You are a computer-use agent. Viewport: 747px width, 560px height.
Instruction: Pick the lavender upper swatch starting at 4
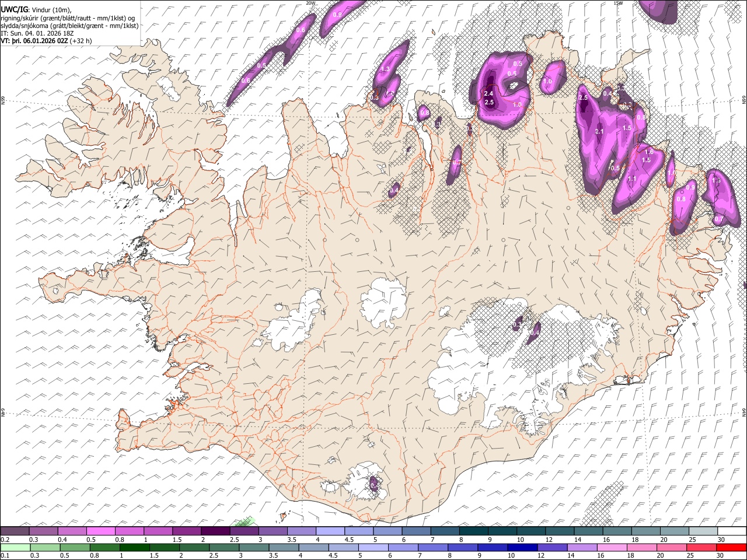tap(330, 531)
